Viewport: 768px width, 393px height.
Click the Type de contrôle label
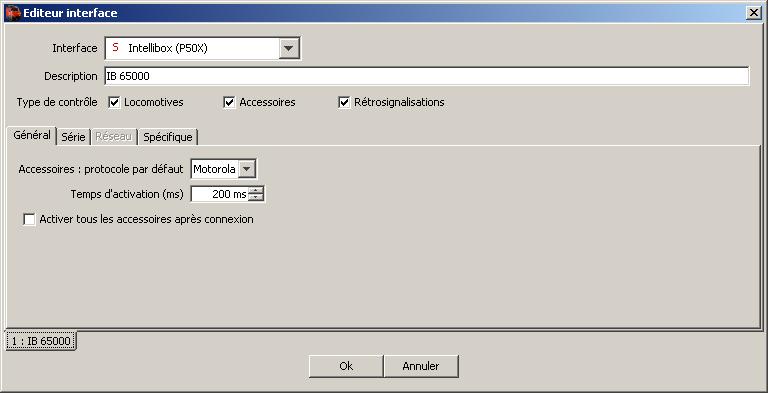tap(57, 102)
